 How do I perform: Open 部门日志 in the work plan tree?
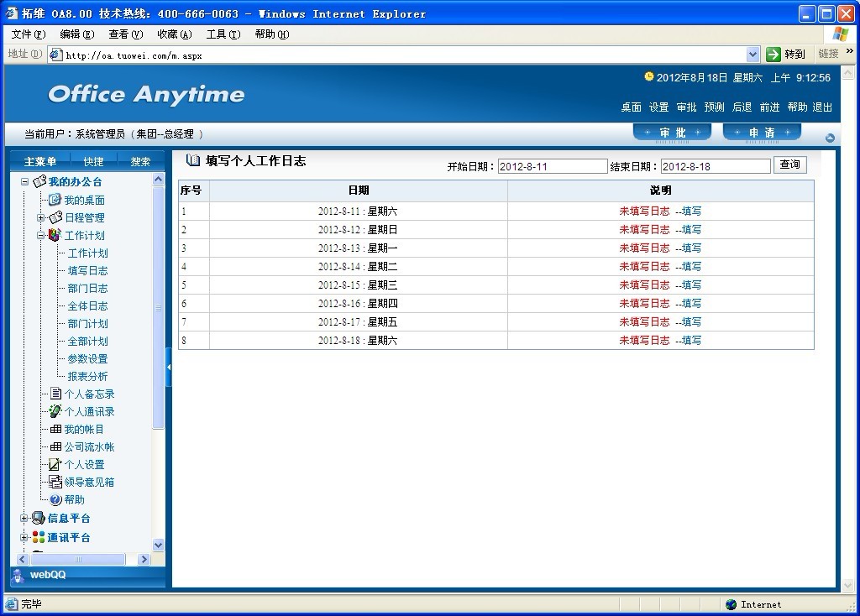click(x=87, y=288)
